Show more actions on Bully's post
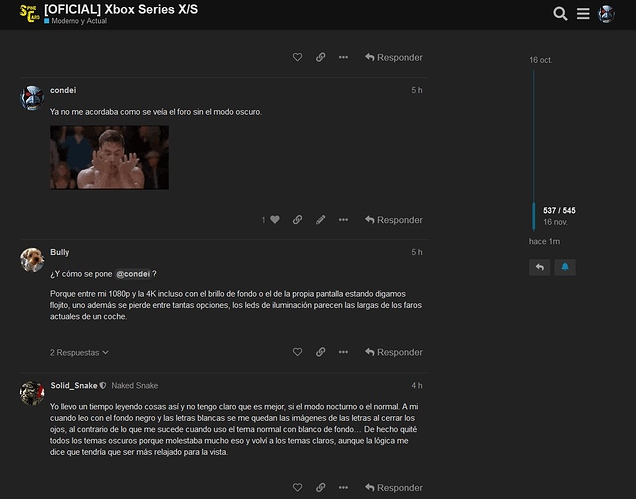 343,352
